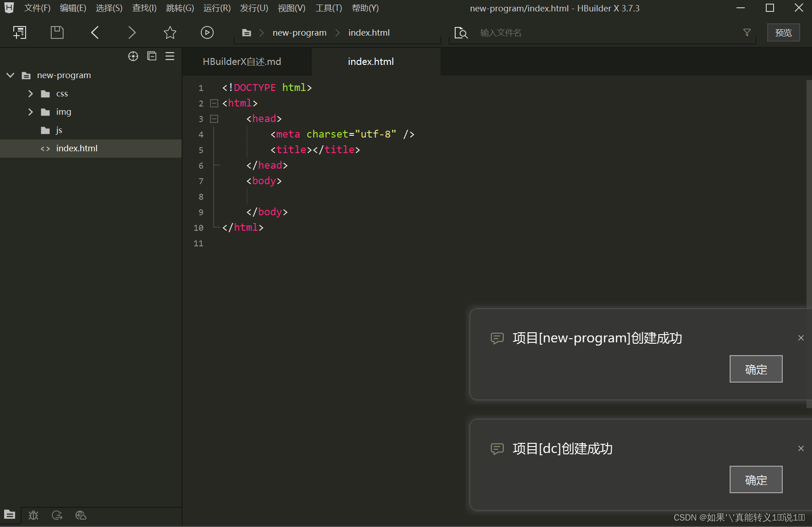Open the project panel hamburger menu
Image resolution: width=812 pixels, height=527 pixels.
170,56
